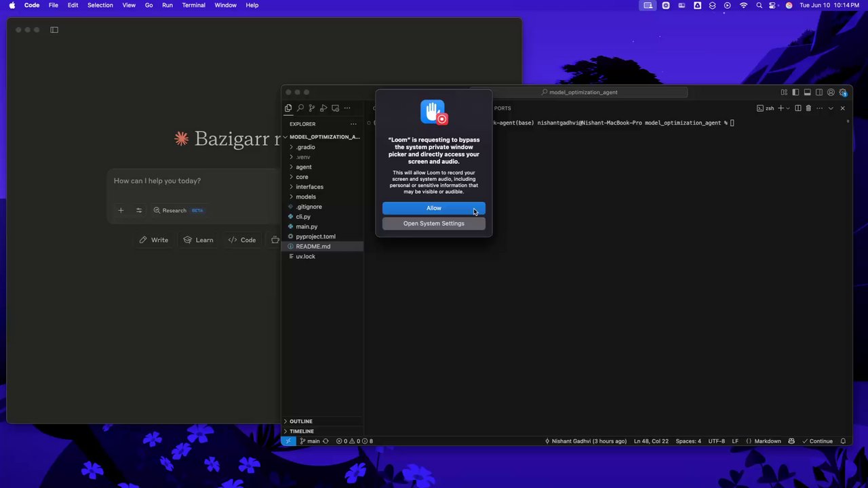The width and height of the screenshot is (868, 488).
Task: Expand the .venv folder
Action: tap(323, 157)
